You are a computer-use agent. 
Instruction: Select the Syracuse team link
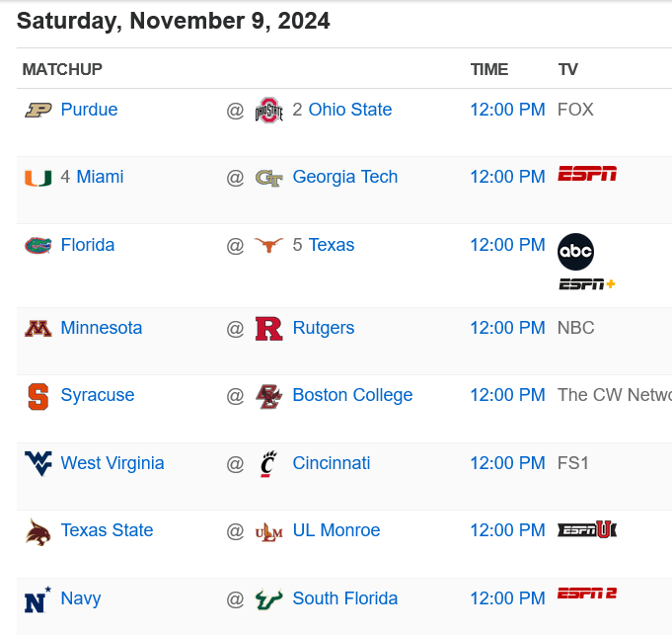pos(98,395)
